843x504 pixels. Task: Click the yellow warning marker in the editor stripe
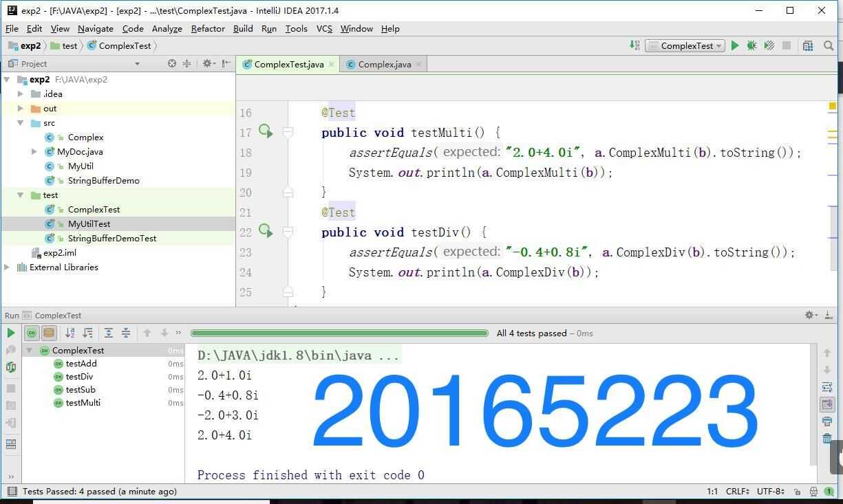click(832, 106)
